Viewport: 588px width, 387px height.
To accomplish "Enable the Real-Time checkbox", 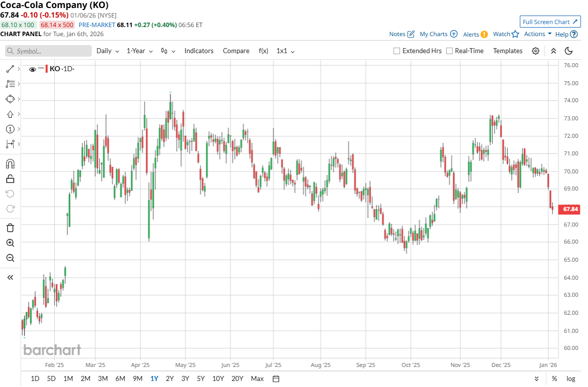I will coord(449,51).
